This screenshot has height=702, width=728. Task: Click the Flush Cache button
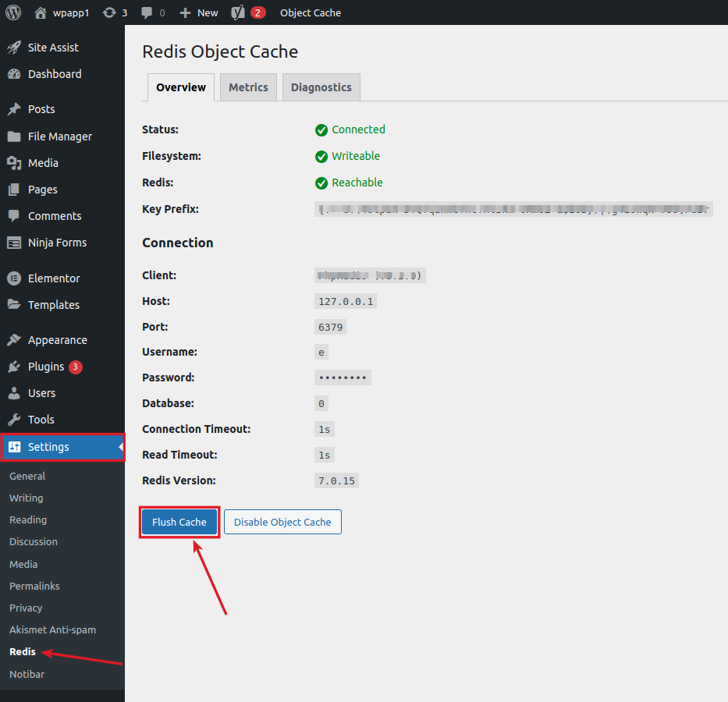click(179, 522)
